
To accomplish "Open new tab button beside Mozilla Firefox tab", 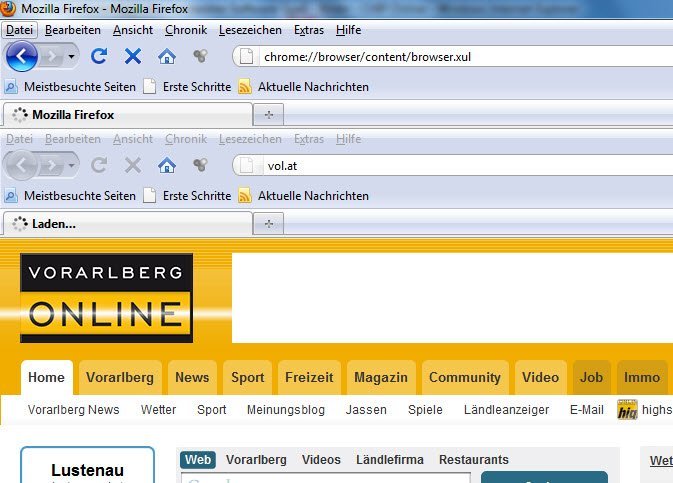I will 267,114.
